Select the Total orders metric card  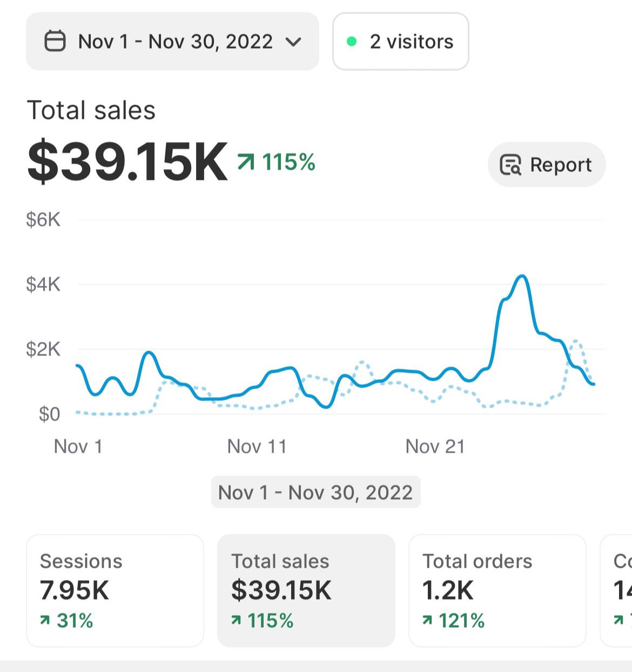tap(497, 590)
